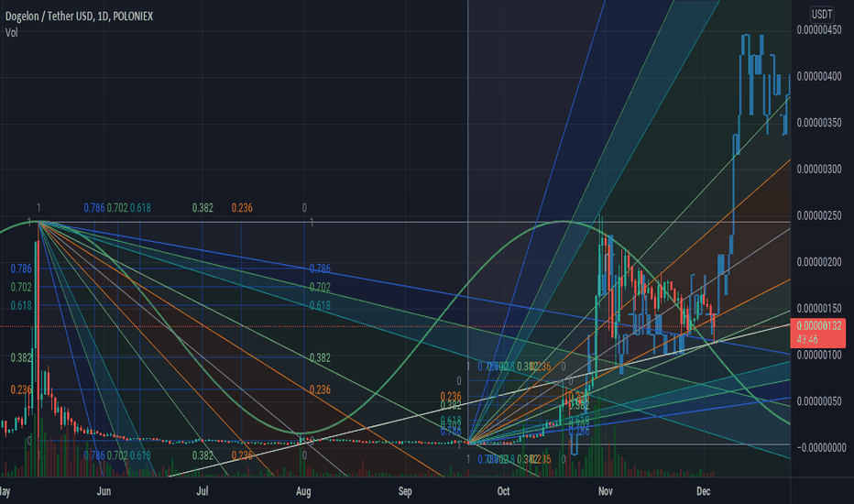Click the 0.00000100 price axis label
Screen dimensions: 854x504
819,355
